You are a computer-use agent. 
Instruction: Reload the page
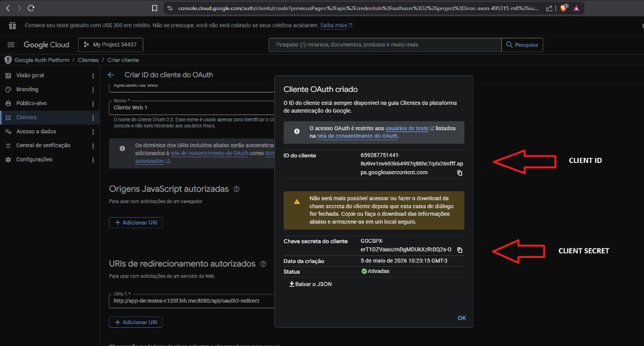tap(31, 8)
